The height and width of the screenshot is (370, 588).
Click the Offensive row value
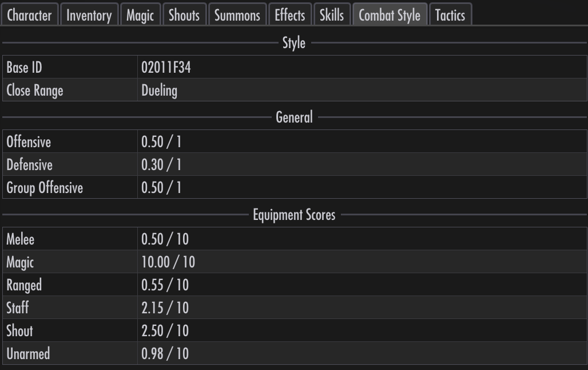pos(161,141)
